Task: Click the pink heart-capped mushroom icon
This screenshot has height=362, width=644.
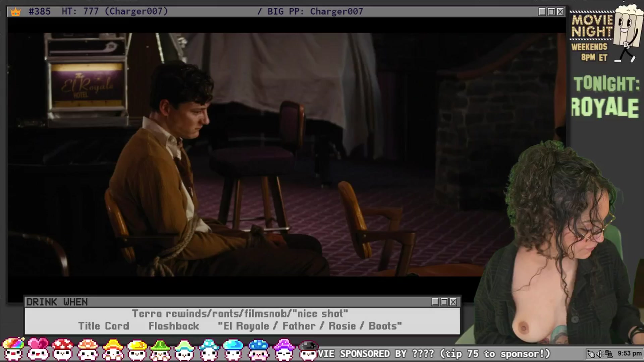Action: (38, 349)
